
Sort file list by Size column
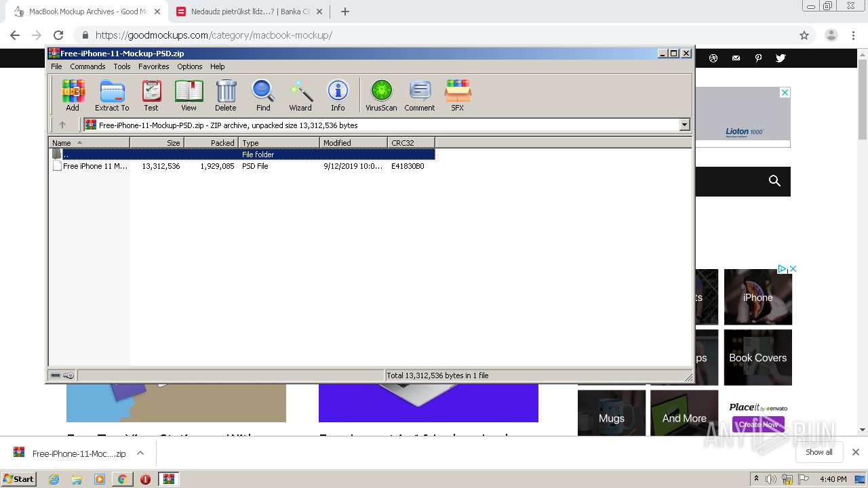pos(157,142)
